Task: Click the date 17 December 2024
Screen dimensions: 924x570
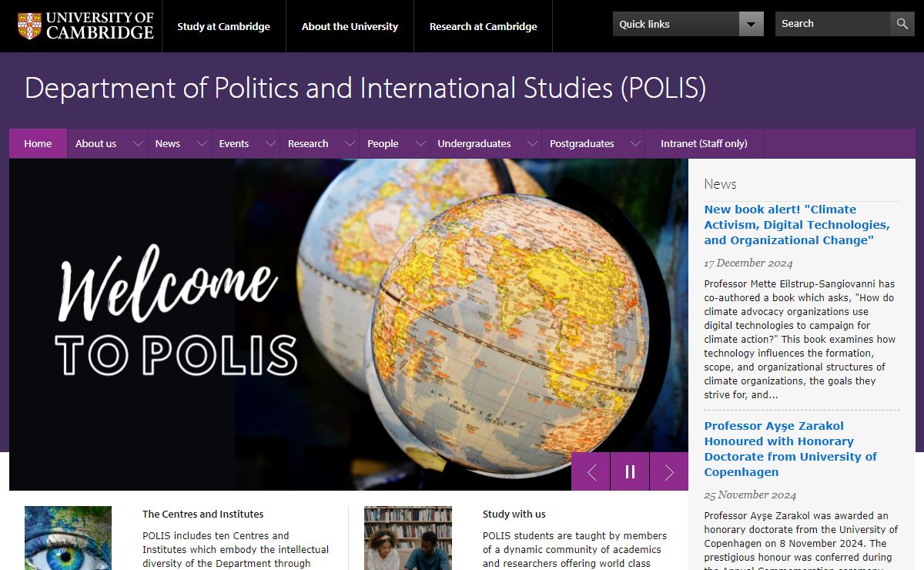Action: pos(748,263)
